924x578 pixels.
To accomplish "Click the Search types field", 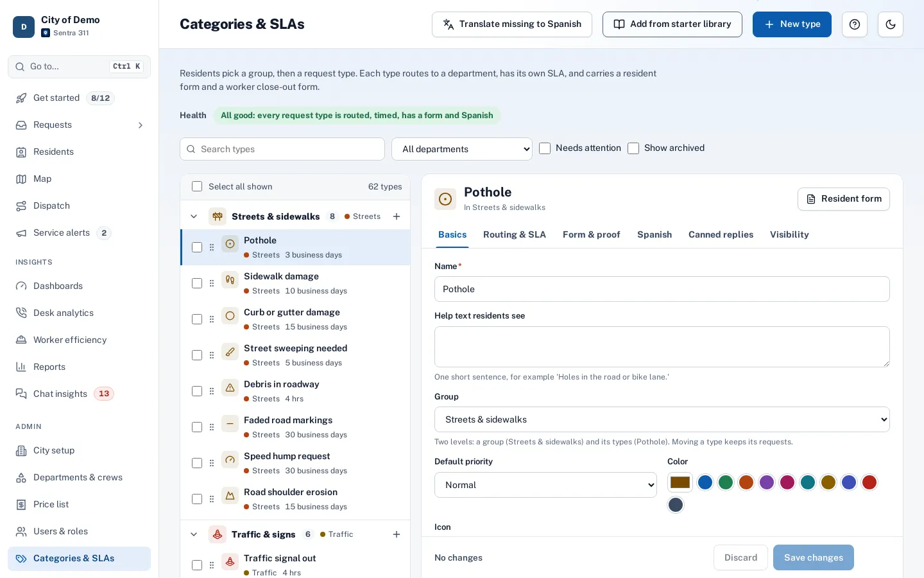I will tap(282, 149).
